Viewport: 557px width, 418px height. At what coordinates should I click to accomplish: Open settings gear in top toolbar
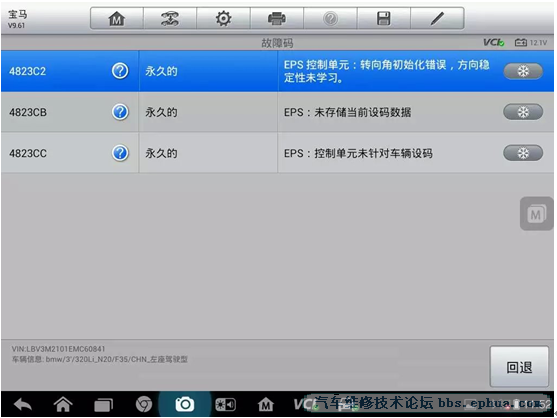[x=223, y=18]
